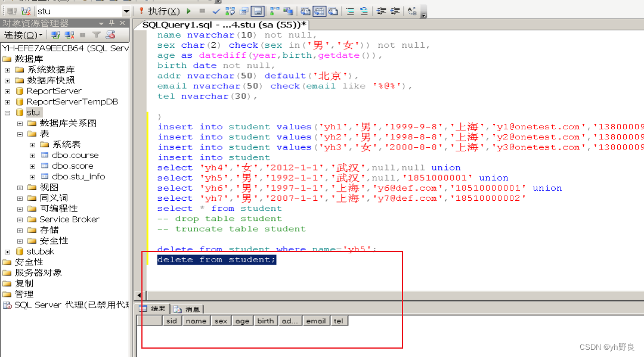Select the server node YH-EFE7A9EECB64
This screenshot has height=357, width=644.
[x=66, y=48]
